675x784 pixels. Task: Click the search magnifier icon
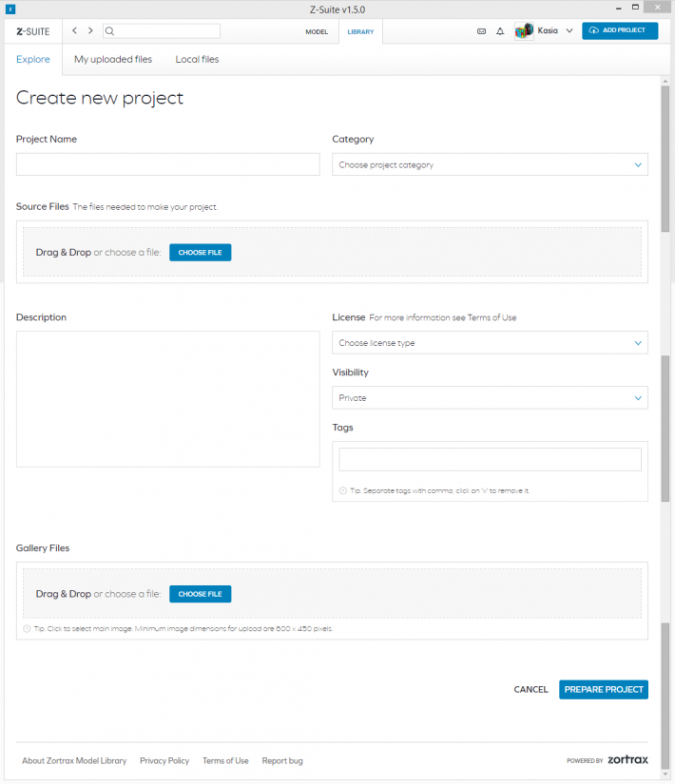point(109,31)
